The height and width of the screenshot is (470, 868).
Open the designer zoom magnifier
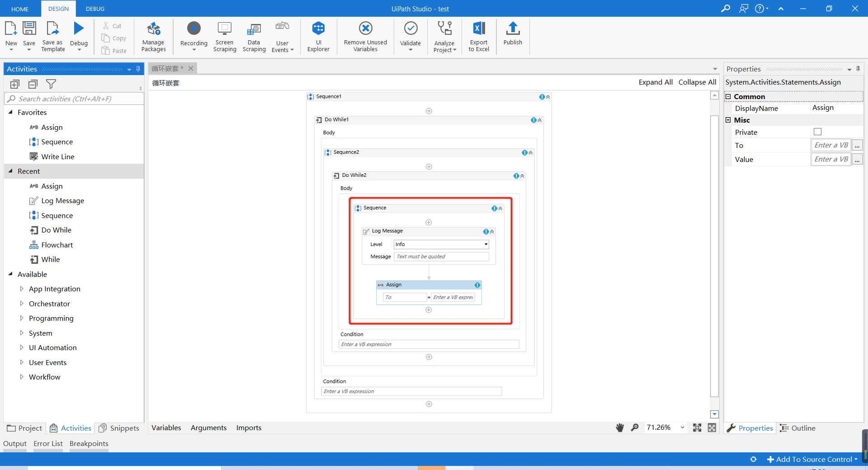coord(635,427)
